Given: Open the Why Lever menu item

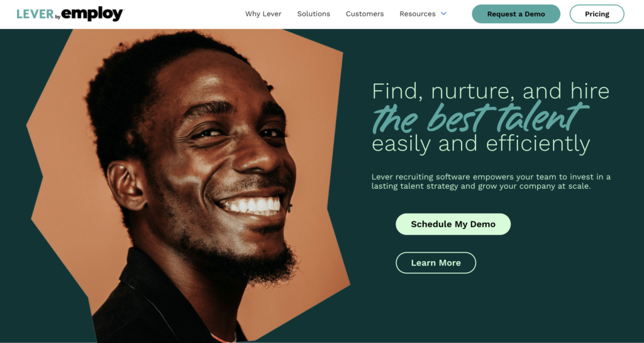Looking at the screenshot, I should tap(264, 14).
